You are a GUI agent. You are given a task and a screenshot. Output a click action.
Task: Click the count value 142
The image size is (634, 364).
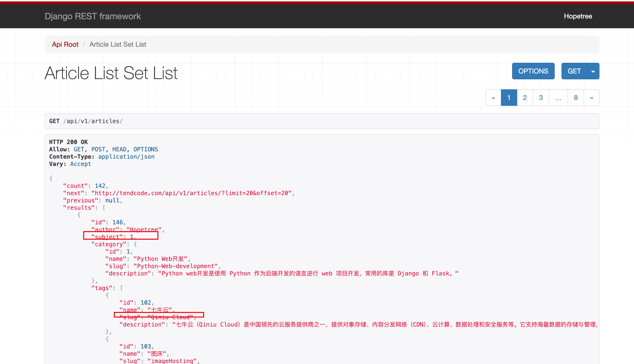click(x=100, y=186)
